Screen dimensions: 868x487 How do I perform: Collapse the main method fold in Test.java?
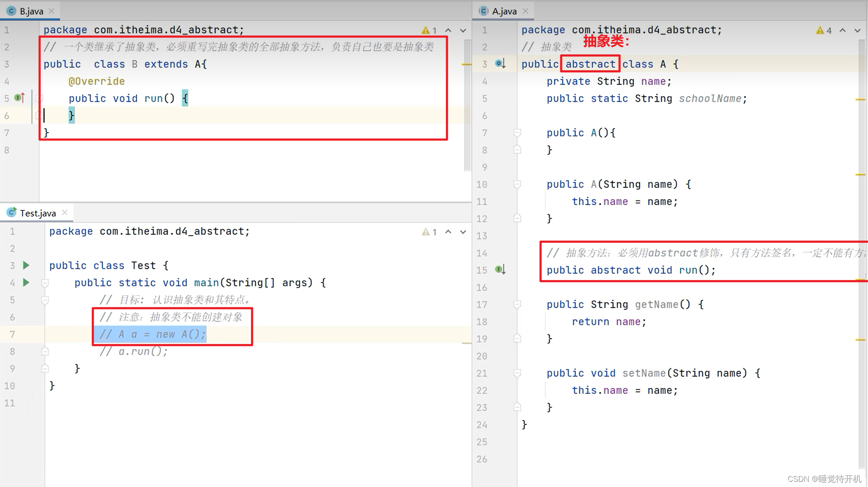pos(45,283)
